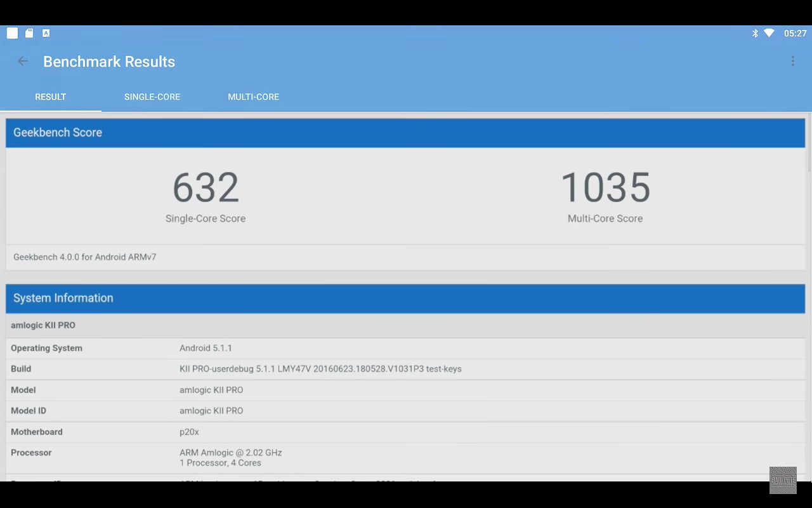
Task: Click the Model row label
Action: (x=23, y=390)
